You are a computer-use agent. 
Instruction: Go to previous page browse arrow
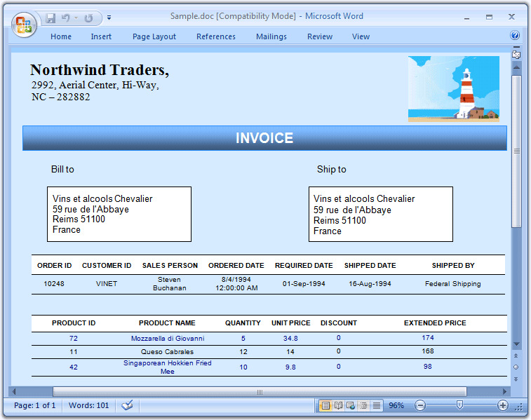click(x=516, y=355)
